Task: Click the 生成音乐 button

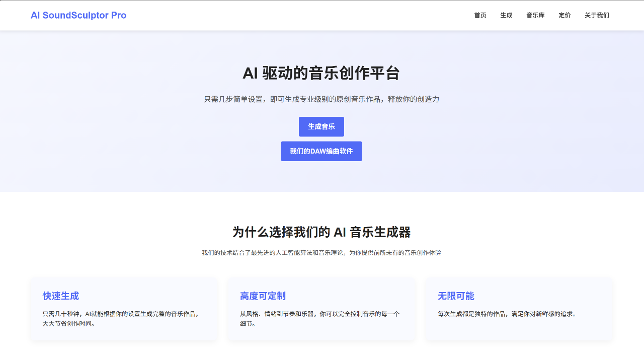Action: click(x=321, y=127)
